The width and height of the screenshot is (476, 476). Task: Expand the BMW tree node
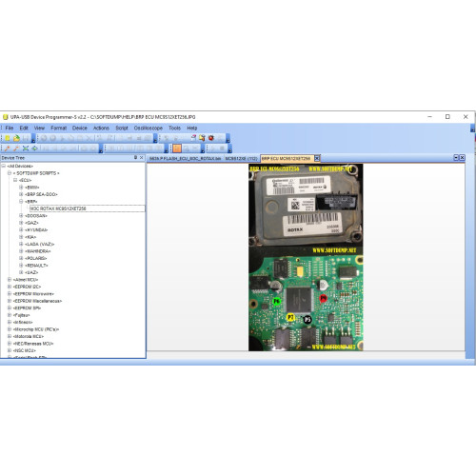(21, 188)
